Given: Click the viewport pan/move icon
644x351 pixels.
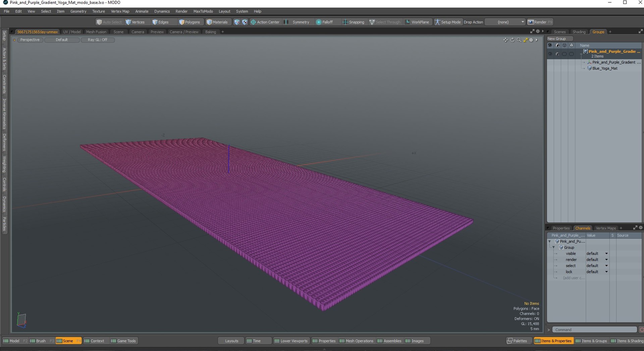Looking at the screenshot, I should pyautogui.click(x=505, y=40).
